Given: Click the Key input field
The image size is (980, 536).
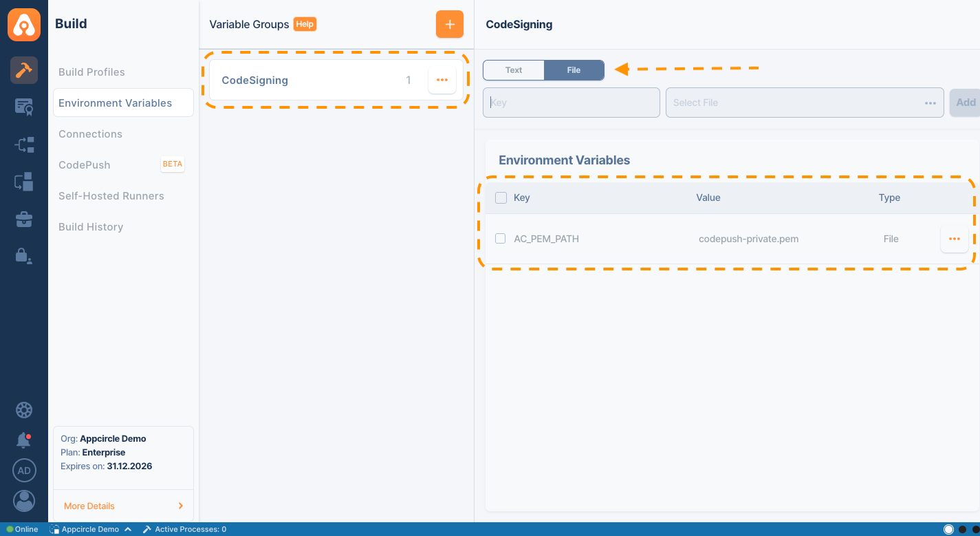Looking at the screenshot, I should [571, 103].
